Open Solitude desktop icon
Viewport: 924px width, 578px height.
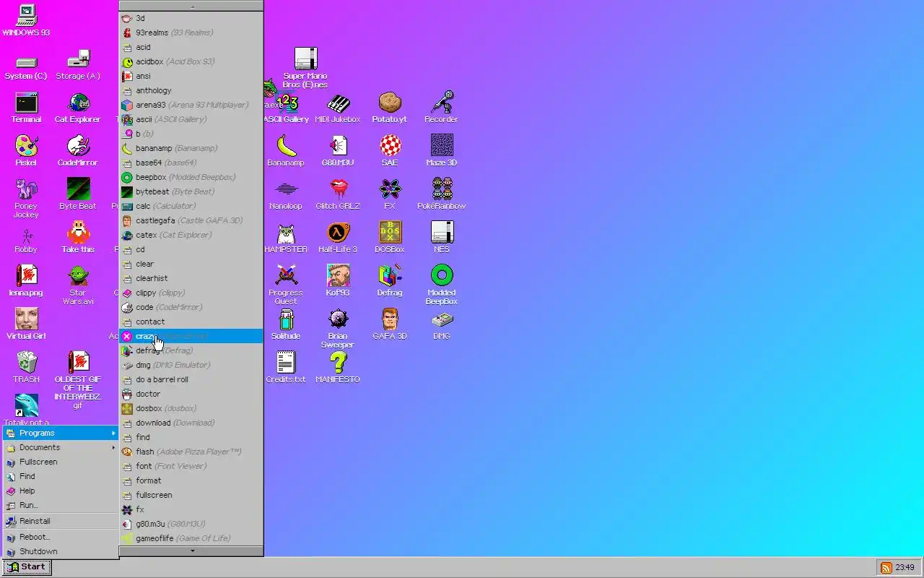click(x=286, y=325)
